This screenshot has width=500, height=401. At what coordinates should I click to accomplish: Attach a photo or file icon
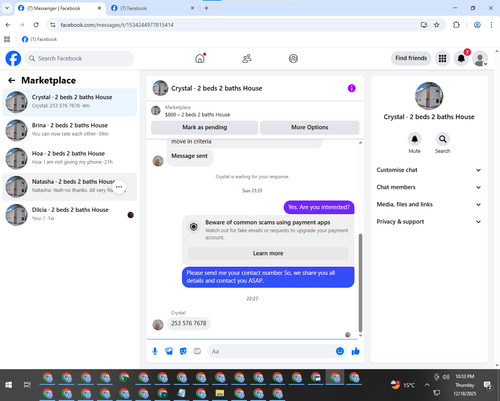[x=169, y=351]
